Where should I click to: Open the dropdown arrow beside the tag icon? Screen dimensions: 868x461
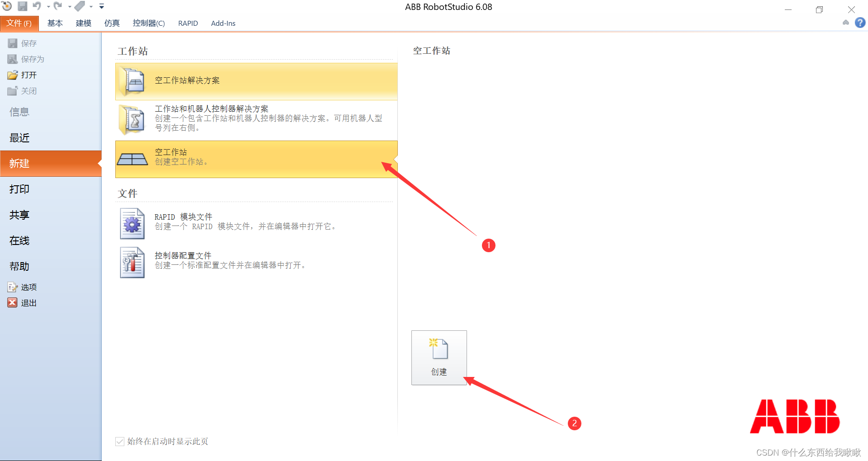[91, 7]
